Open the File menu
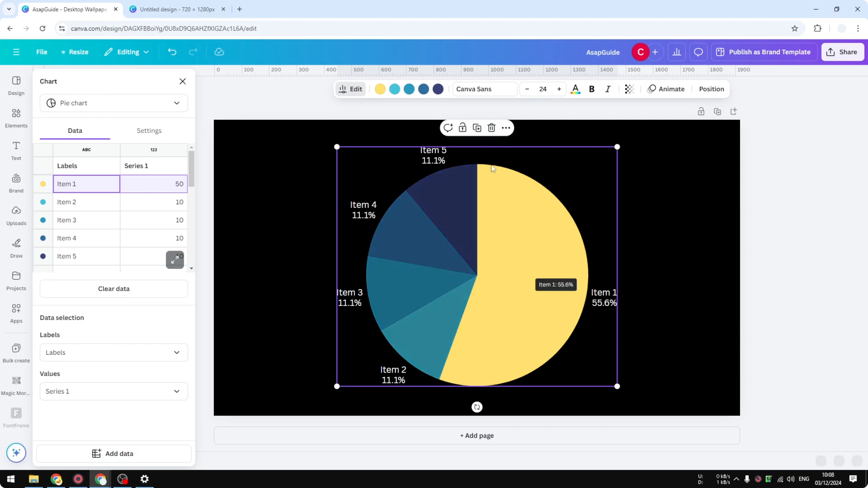This screenshot has height=488, width=868. [42, 52]
